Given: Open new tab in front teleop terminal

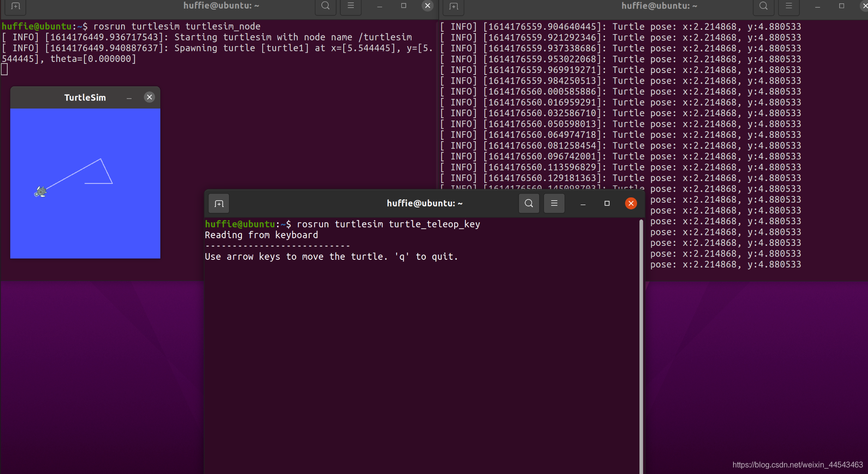Looking at the screenshot, I should pos(219,204).
